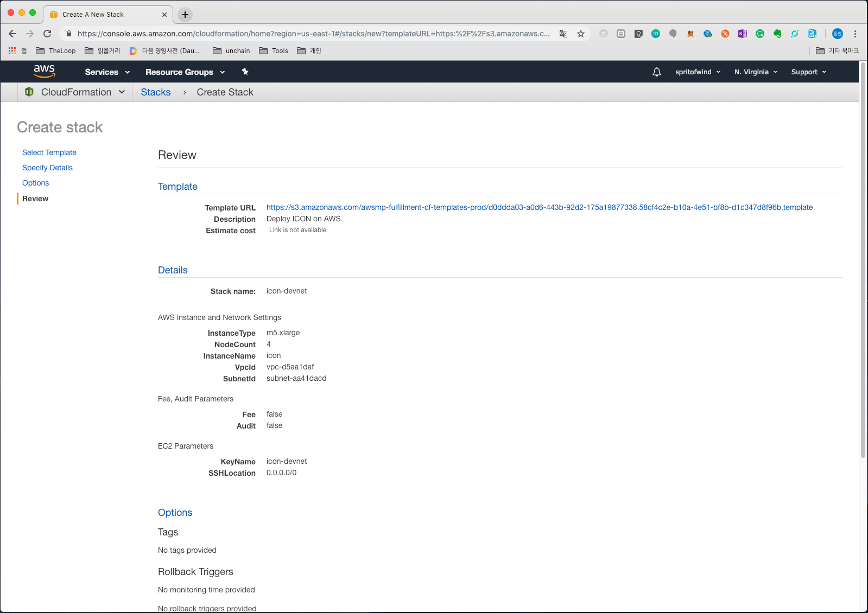Screen dimensions: 868x613
Task: Click the 'vpc-d5aa1daf' VpcId value
Action: click(290, 367)
